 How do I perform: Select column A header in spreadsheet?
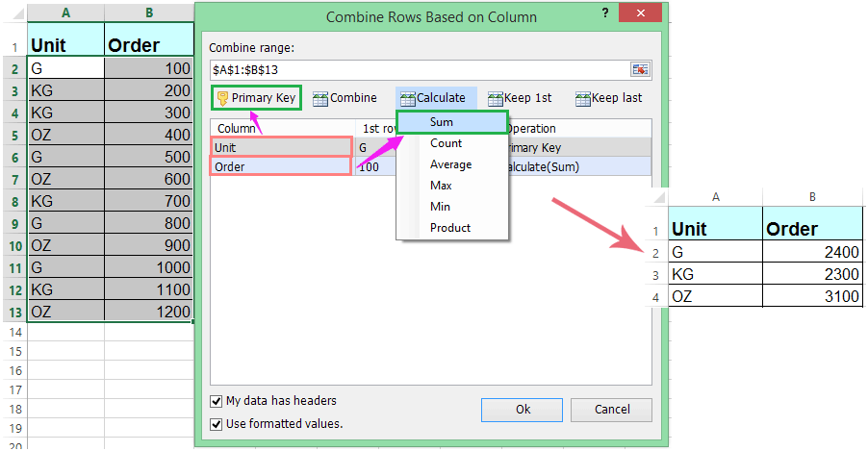[65, 13]
